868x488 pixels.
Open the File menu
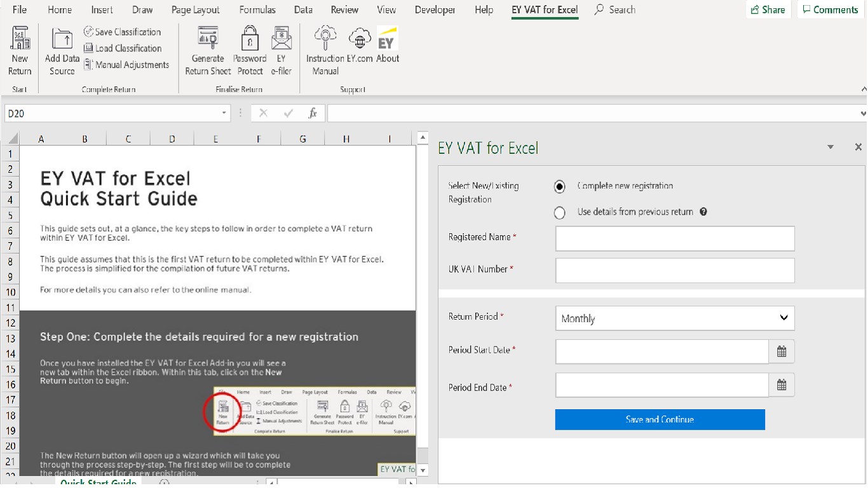(x=20, y=10)
